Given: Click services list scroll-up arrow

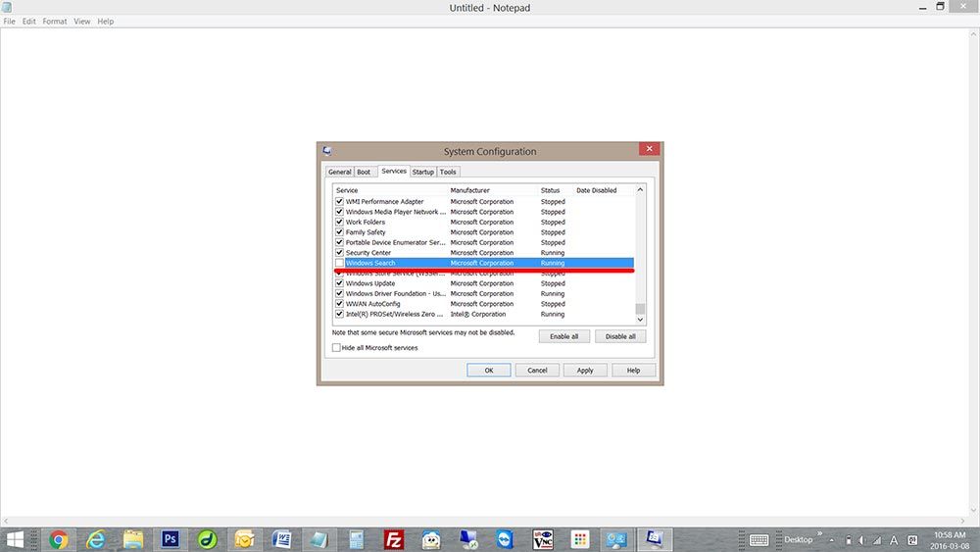Looking at the screenshot, I should point(640,189).
